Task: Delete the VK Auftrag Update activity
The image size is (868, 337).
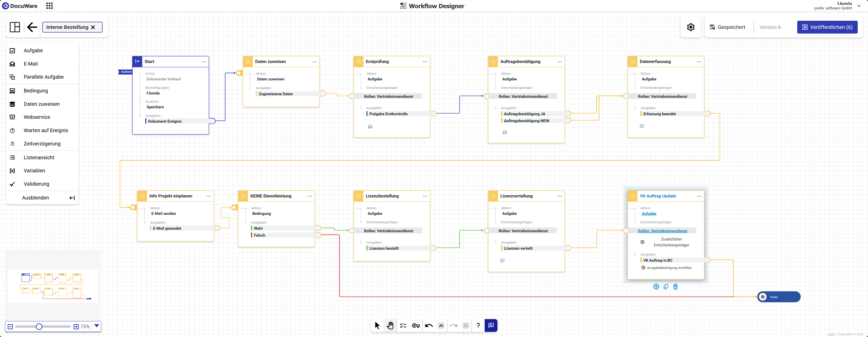Action: [x=675, y=287]
